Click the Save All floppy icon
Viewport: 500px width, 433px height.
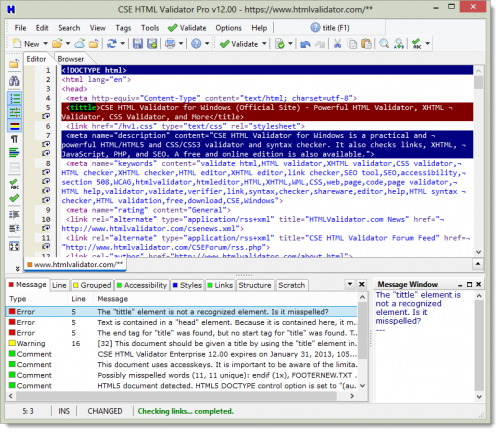click(152, 43)
